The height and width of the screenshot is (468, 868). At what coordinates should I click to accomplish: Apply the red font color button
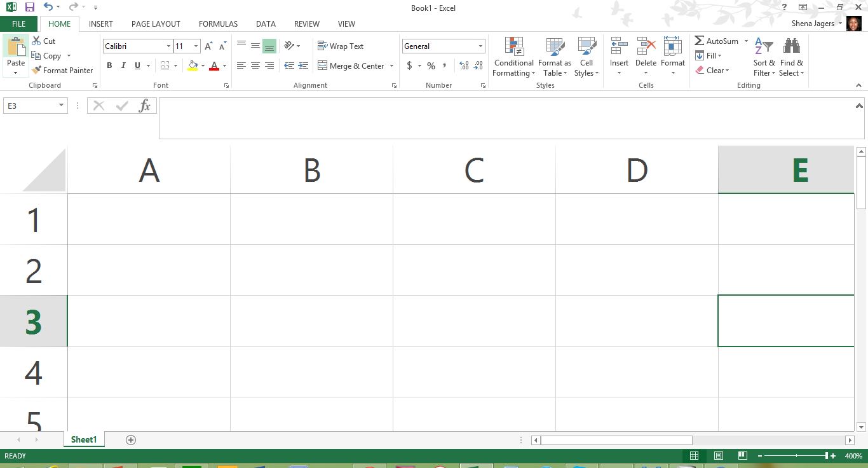pos(214,65)
